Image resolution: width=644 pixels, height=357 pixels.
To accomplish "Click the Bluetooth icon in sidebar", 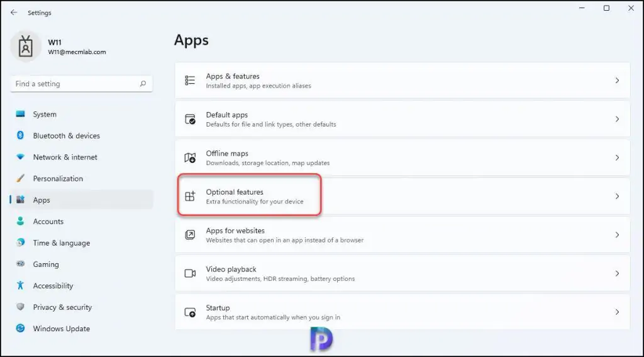I will [x=20, y=135].
